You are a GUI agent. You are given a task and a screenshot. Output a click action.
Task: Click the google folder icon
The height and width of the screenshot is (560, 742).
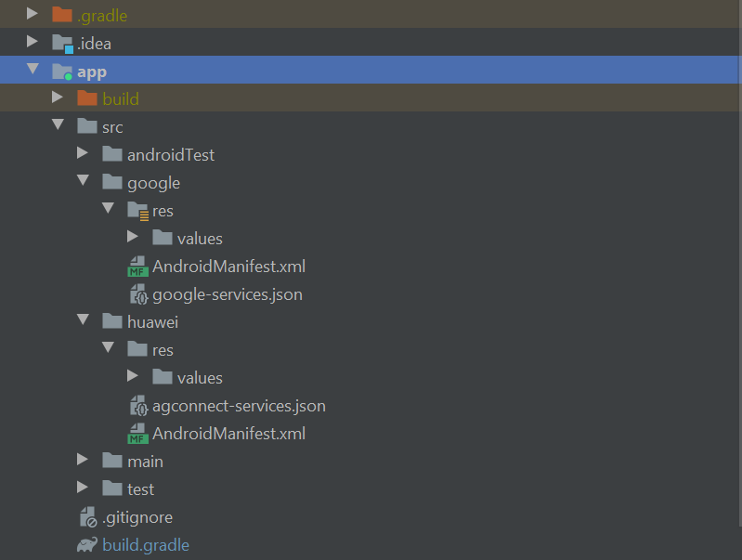112,182
